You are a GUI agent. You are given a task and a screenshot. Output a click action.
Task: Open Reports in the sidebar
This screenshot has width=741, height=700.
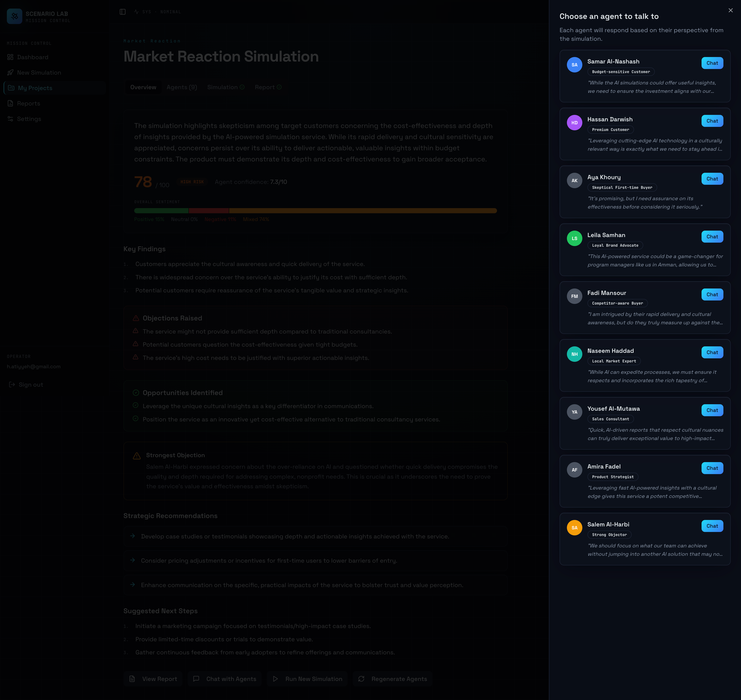(x=54, y=103)
